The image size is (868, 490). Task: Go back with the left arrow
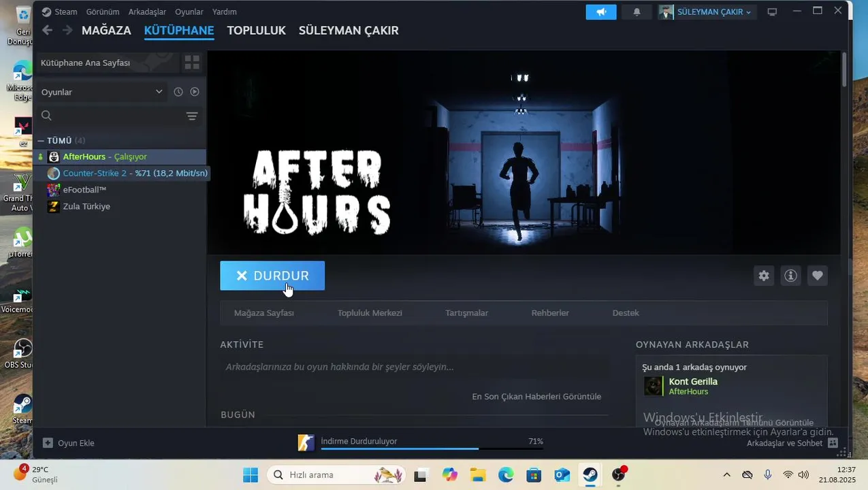47,30
